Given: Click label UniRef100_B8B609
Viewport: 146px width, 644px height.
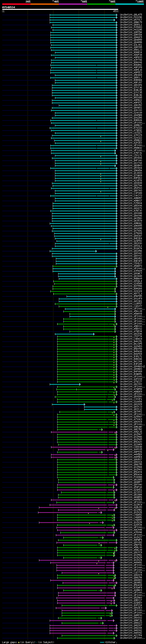Looking at the screenshot, I should tap(131, 278).
